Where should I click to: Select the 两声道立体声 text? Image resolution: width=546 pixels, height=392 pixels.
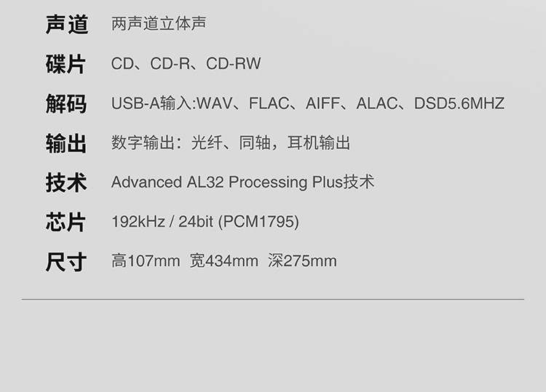click(x=159, y=23)
